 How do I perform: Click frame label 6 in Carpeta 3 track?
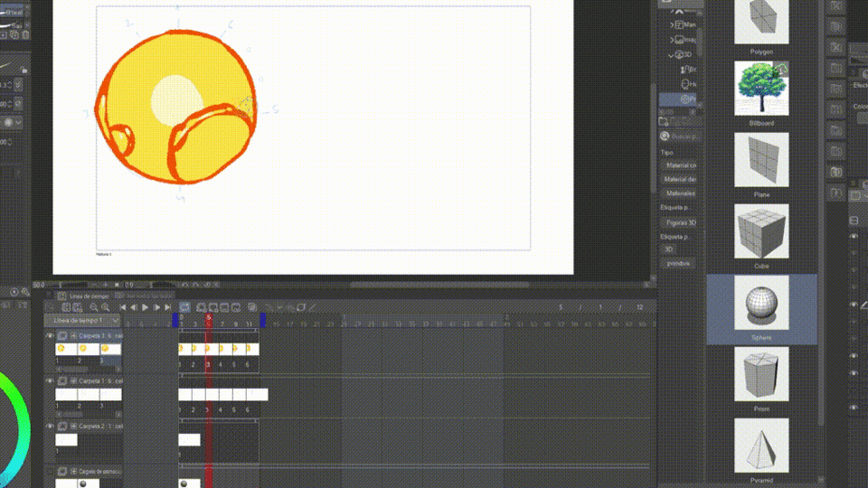click(248, 364)
